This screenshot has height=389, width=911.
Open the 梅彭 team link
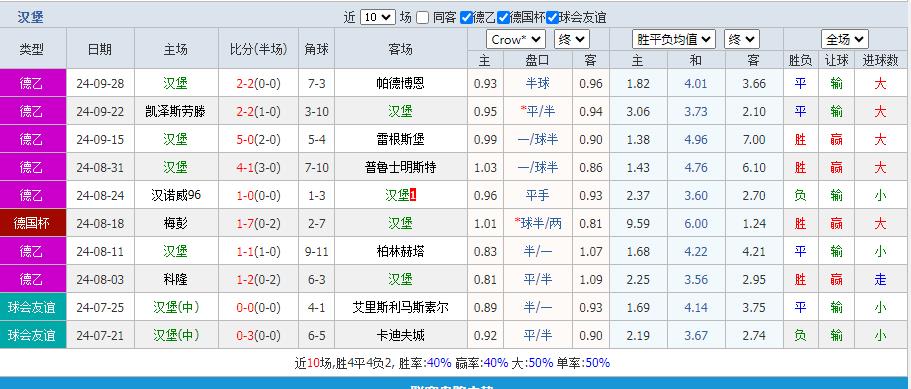175,223
